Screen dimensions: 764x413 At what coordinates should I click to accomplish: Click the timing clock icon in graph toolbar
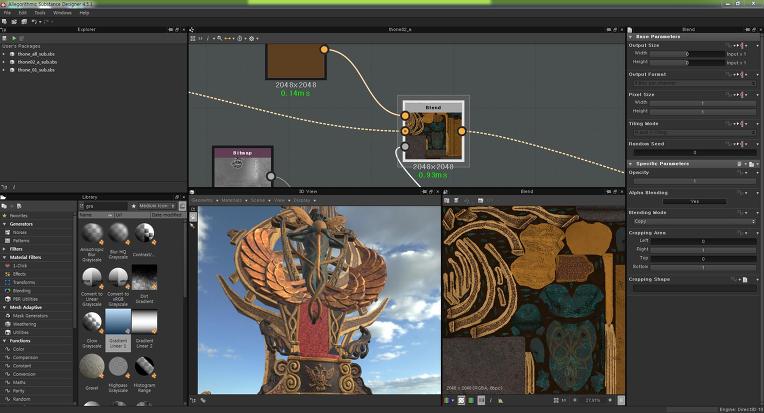pyautogui.click(x=240, y=38)
